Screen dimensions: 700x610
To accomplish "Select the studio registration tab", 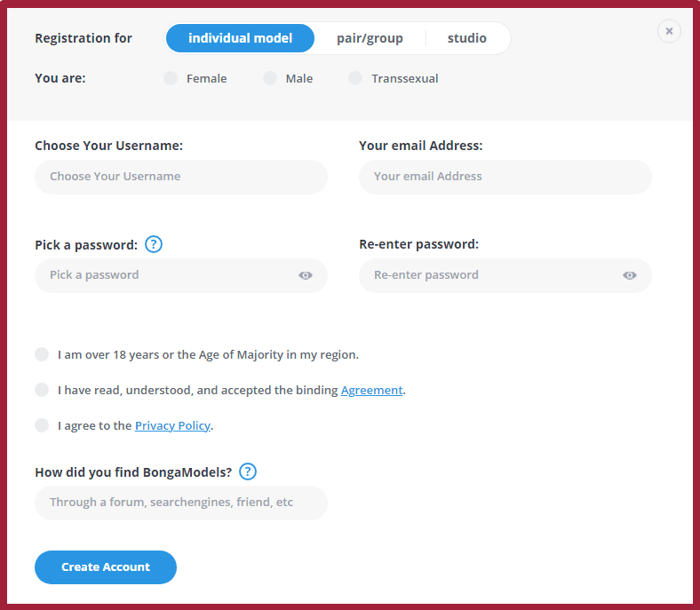I will point(466,38).
